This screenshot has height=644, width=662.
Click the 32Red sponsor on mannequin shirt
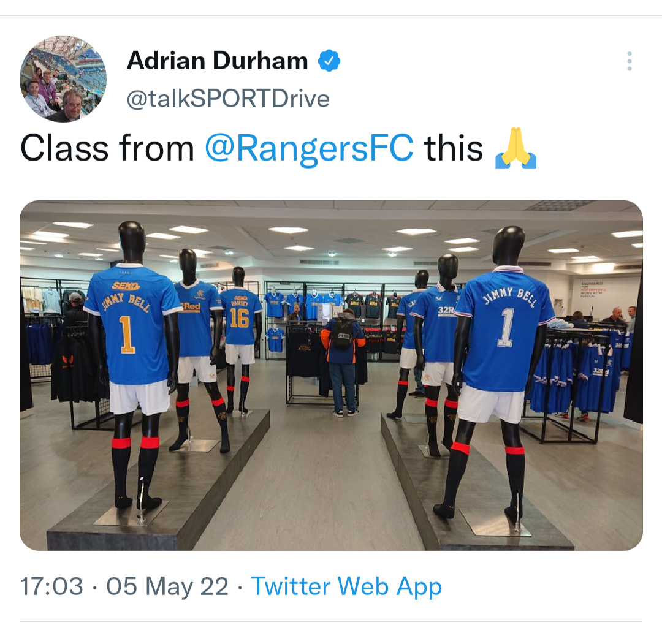[446, 310]
